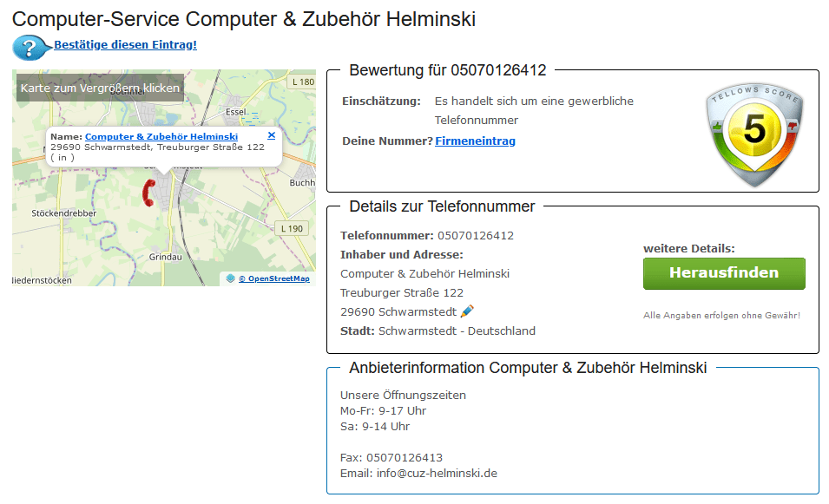Open the 'Firmeneintrag' link

point(475,141)
